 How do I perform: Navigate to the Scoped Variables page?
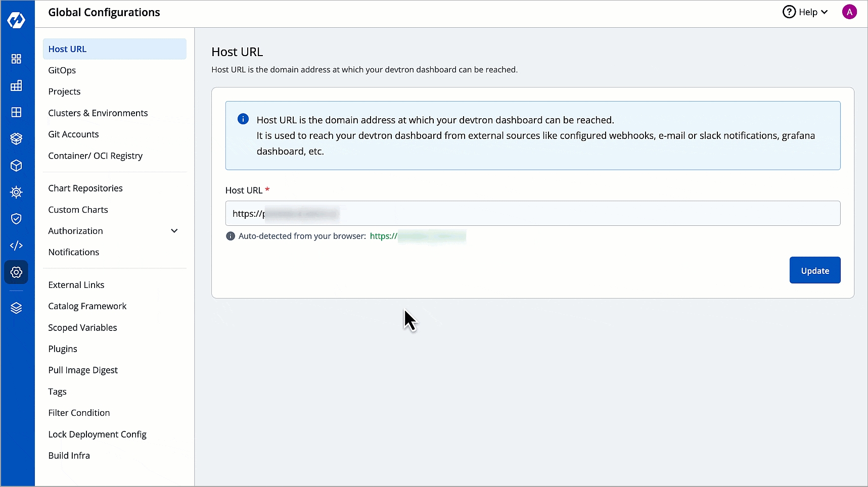[82, 328]
